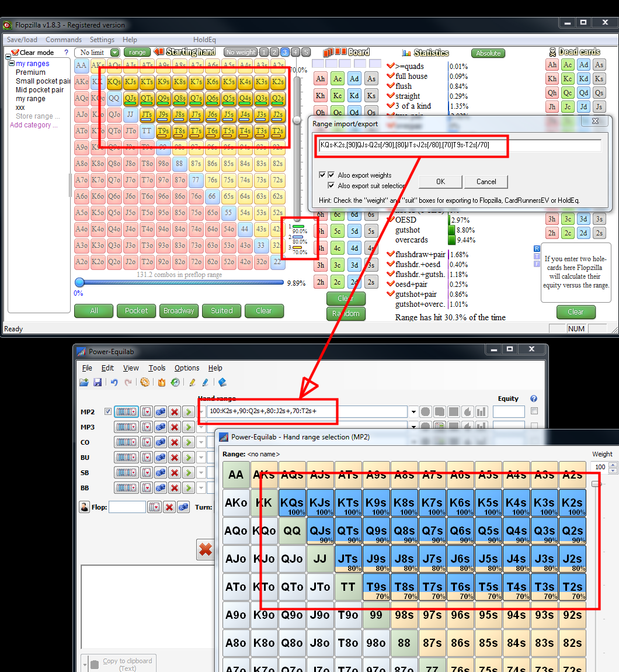Click MP2 green arrow icon
The image size is (619, 672).
[x=189, y=412]
